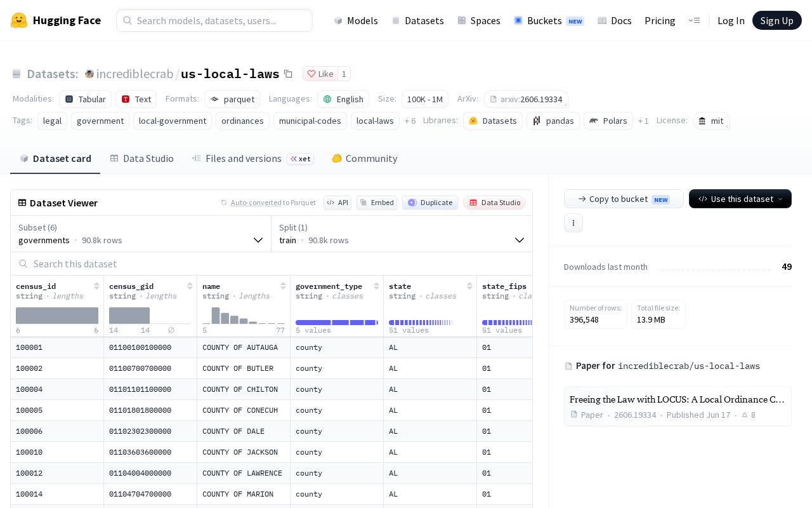Viewport: 812px width, 508px height.
Task: Copy dataset name with the copy icon
Action: point(288,74)
